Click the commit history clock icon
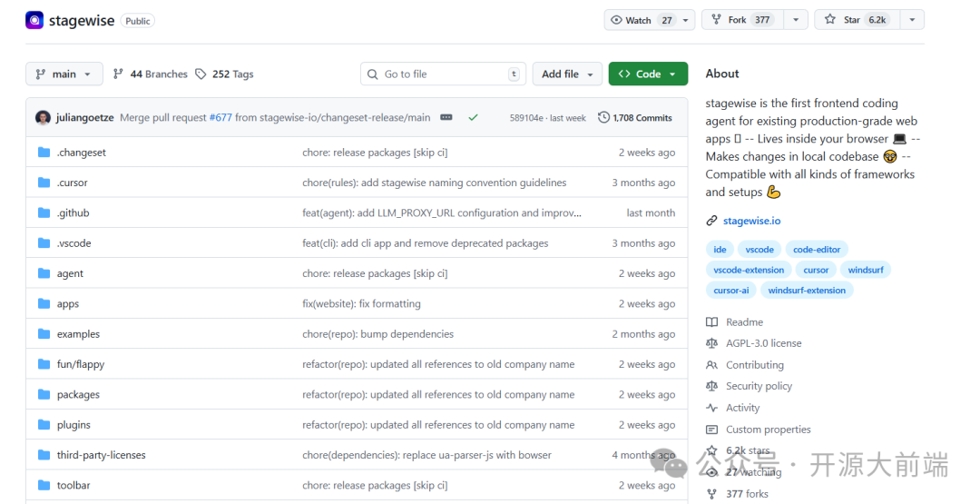 pyautogui.click(x=603, y=117)
